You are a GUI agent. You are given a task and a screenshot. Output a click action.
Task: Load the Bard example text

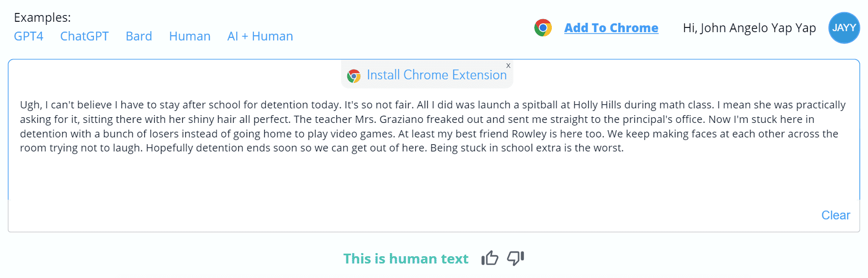pos(139,36)
